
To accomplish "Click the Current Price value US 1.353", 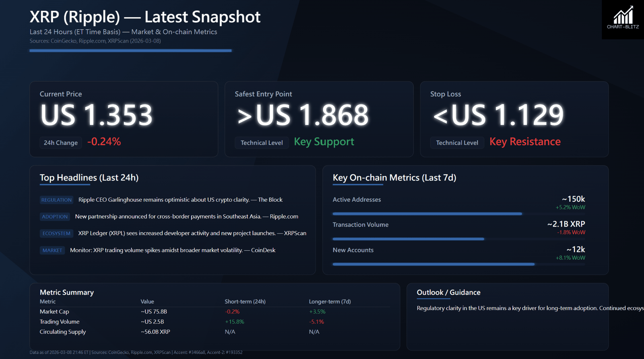I will tap(96, 115).
